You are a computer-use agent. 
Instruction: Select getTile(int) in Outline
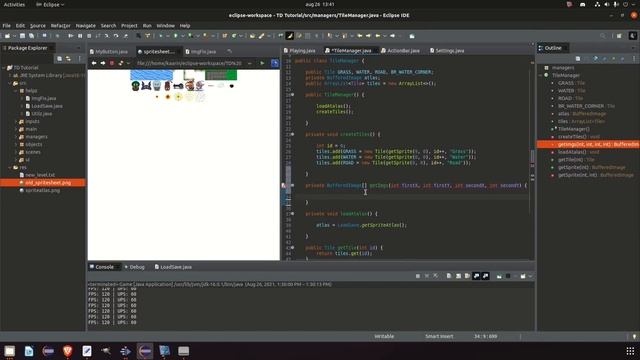pyautogui.click(x=576, y=160)
